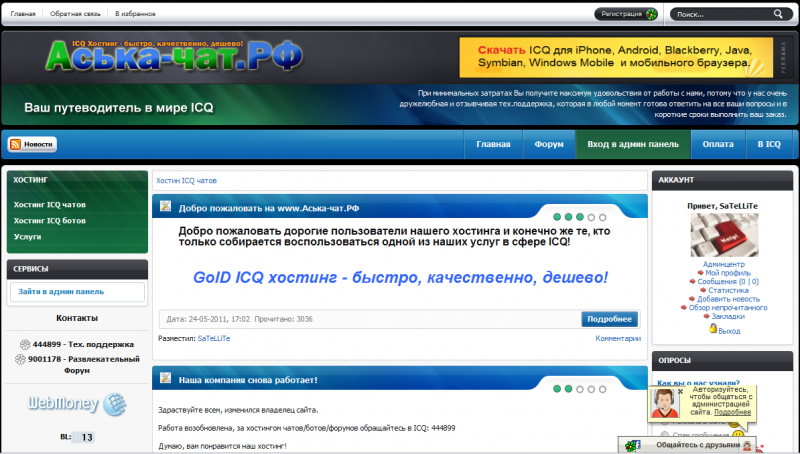Screen dimensions: 800x454
Task: Open the Админцентр link
Action: click(x=724, y=264)
